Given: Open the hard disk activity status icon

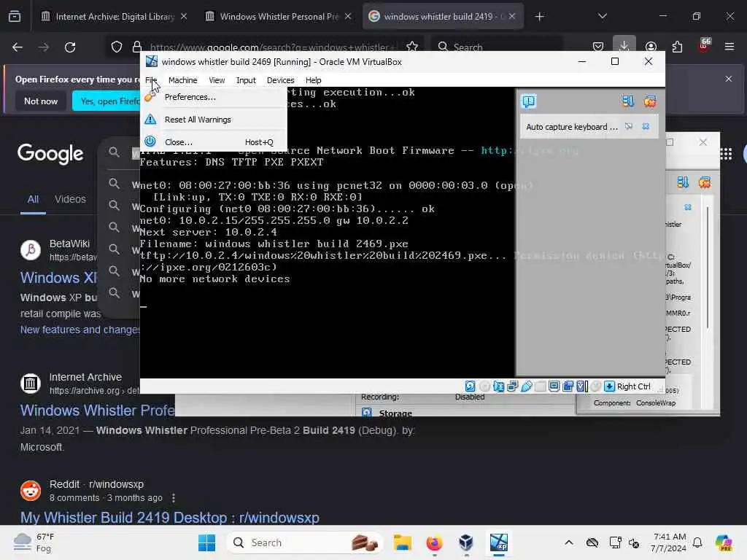Looking at the screenshot, I should [x=471, y=386].
